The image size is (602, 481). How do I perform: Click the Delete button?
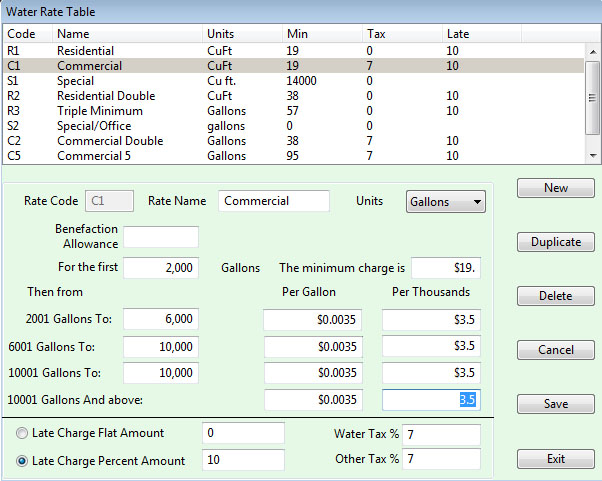coord(556,296)
